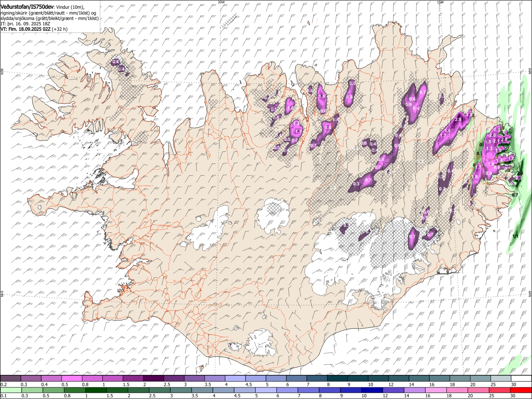Screen dimensions: 532x399
Task: Select upper legend swatch between 2 and 2.5
Action: pyautogui.click(x=153, y=378)
